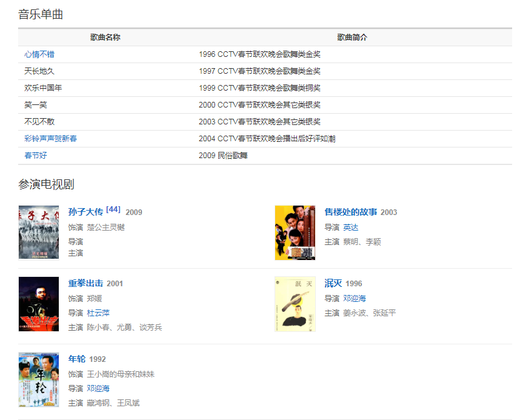This screenshot has width=524, height=420.
Task: Open director 英达's page link
Action: (351, 227)
